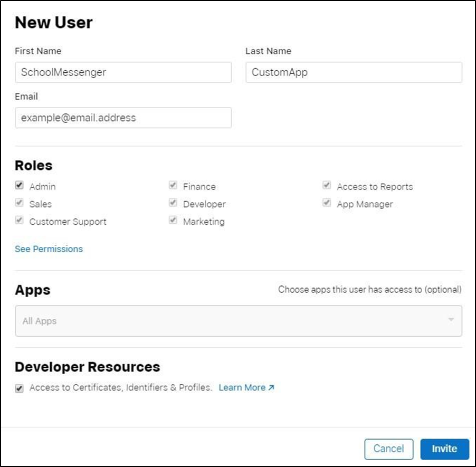476x467 pixels.
Task: Disable Access to Certificates, Identifiers & Profiles
Action: (19, 388)
